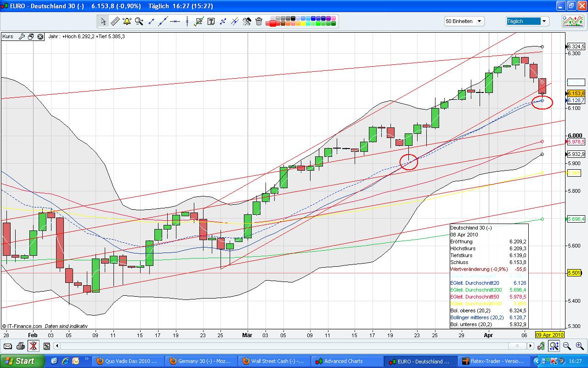This screenshot has height=368, width=588.
Task: Click the Kurs panel label
Action: (8, 37)
